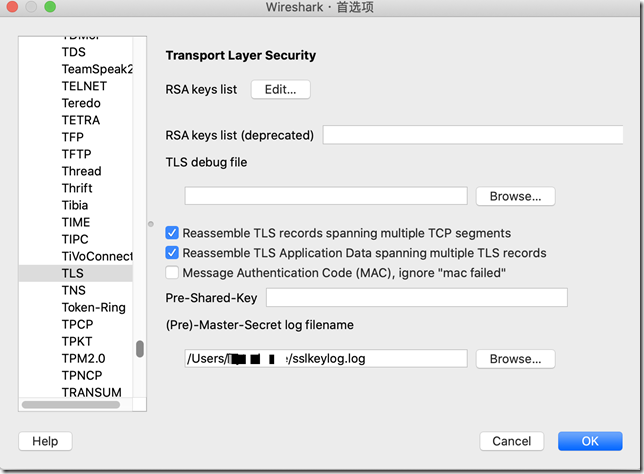Select Thrift protocol
Viewport: 644px width, 474px height.
[x=76, y=188]
